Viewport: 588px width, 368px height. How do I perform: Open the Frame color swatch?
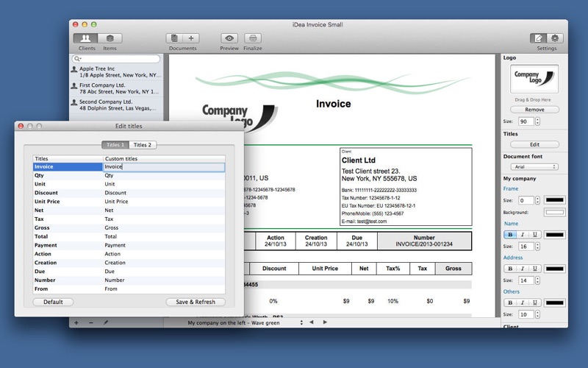[555, 200]
